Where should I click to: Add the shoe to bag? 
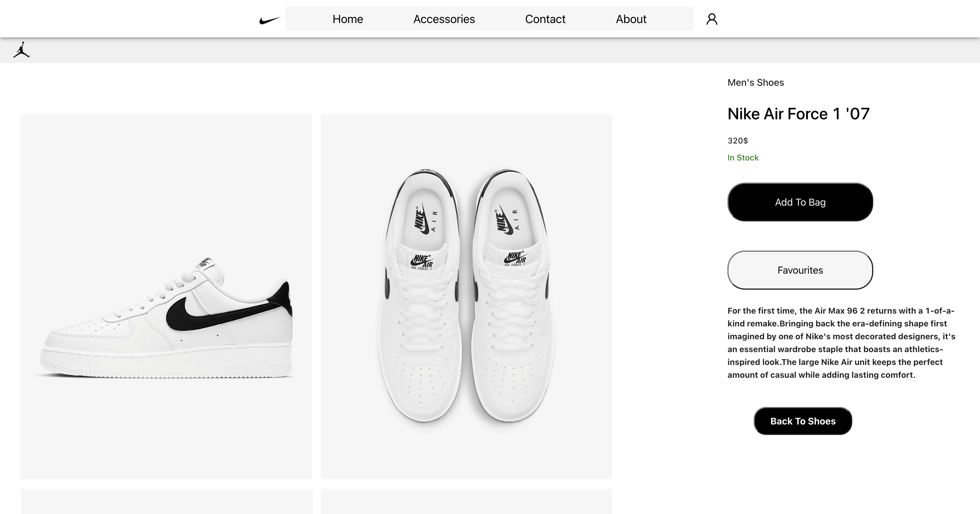click(x=800, y=202)
